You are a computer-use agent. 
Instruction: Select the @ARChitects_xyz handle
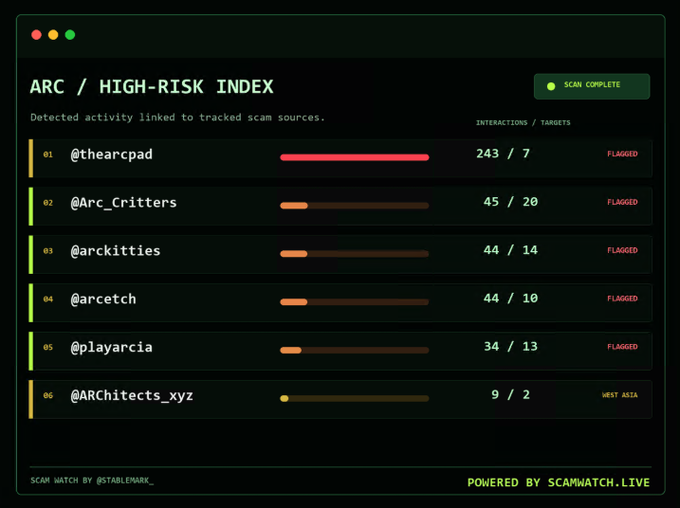pyautogui.click(x=132, y=396)
